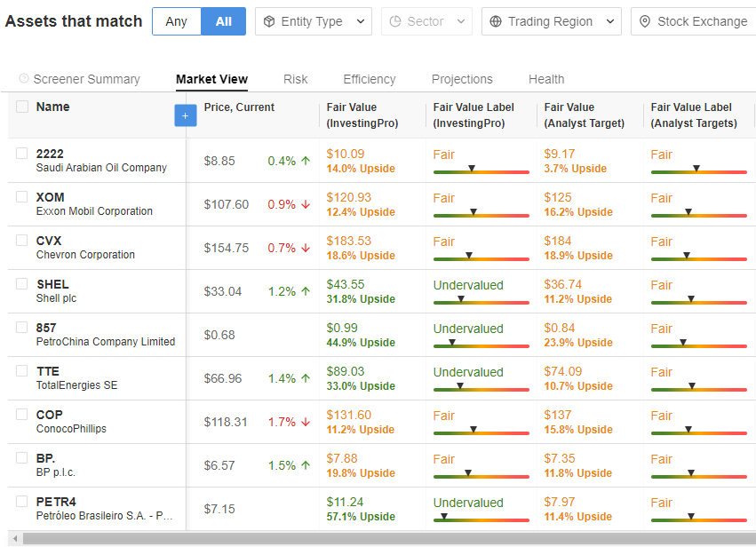The width and height of the screenshot is (756, 547).
Task: Click the BP. ticker link
Action: pos(45,458)
